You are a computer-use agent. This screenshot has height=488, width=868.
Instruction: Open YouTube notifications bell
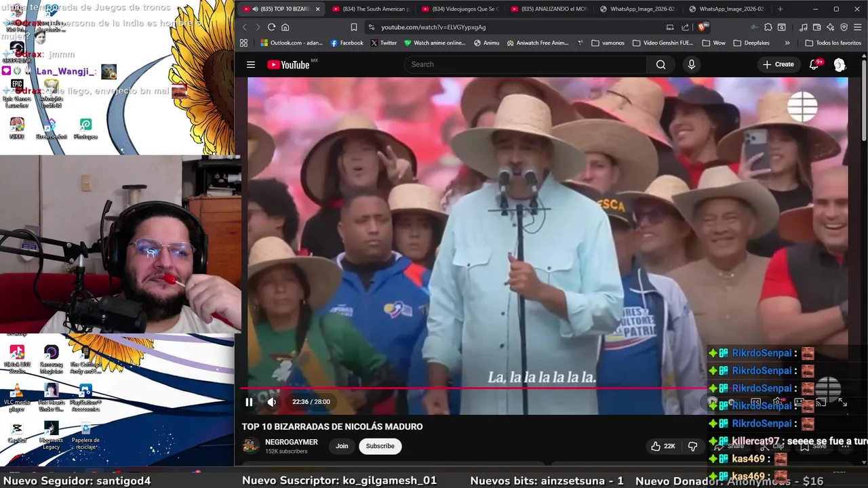(814, 64)
